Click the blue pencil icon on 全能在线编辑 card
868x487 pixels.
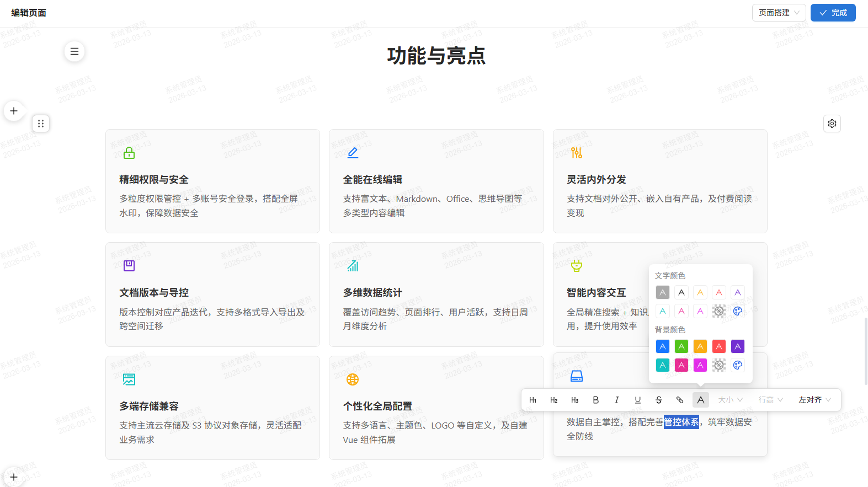353,153
